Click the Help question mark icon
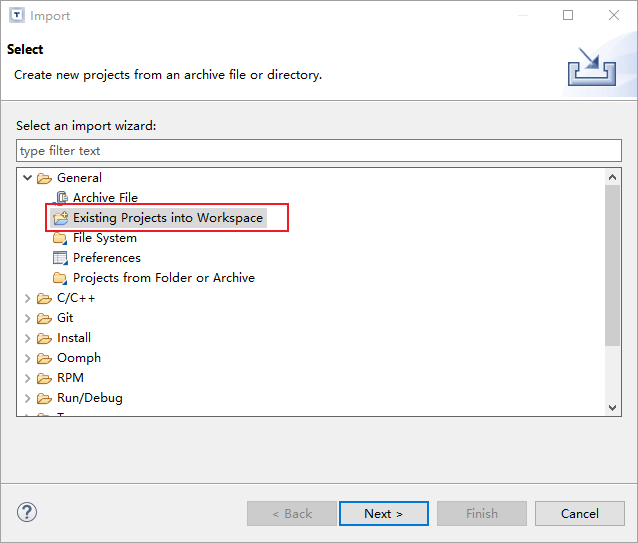Viewport: 638px width, 543px height. [x=27, y=513]
